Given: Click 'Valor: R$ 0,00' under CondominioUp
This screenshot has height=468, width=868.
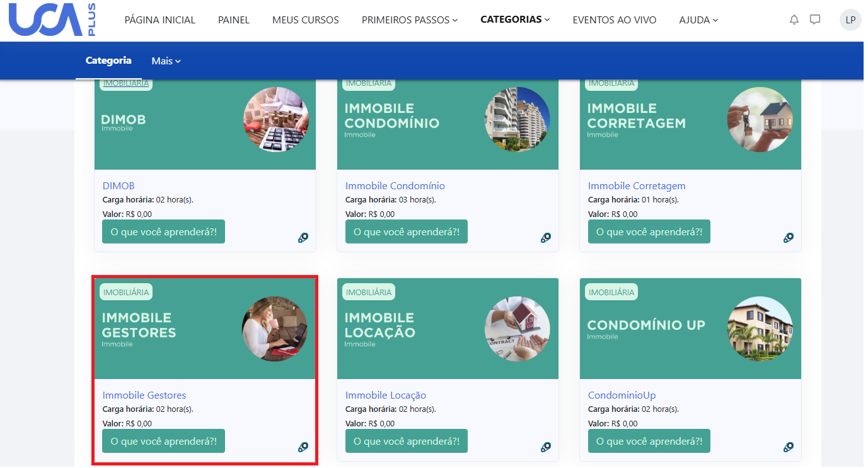Looking at the screenshot, I should click(613, 424).
